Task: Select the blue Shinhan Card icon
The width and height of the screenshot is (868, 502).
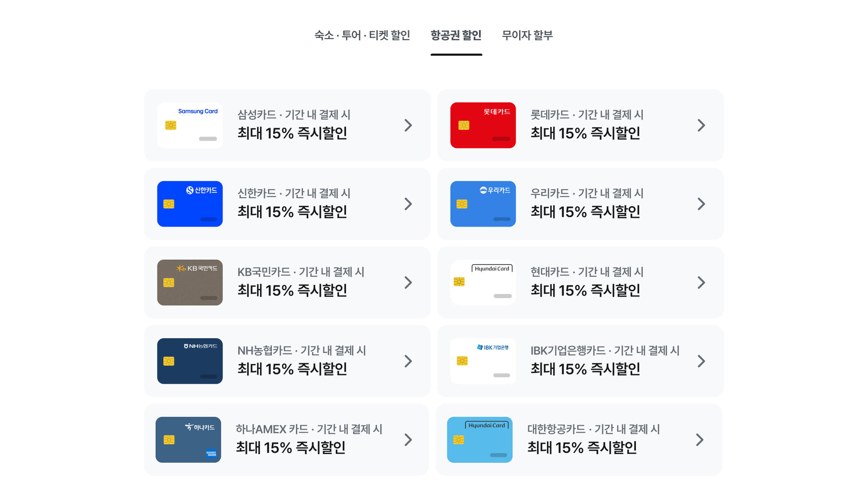Action: 190,204
